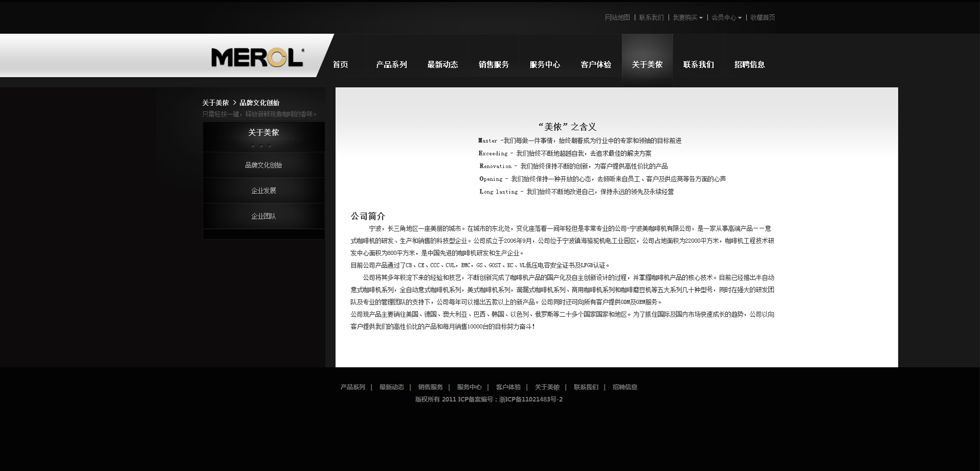Screen dimensions: 980x471
Task: Click the MEROL logo
Action: point(257,57)
